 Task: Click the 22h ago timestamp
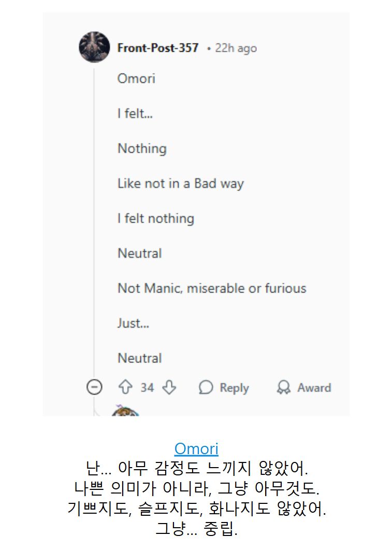coord(236,48)
